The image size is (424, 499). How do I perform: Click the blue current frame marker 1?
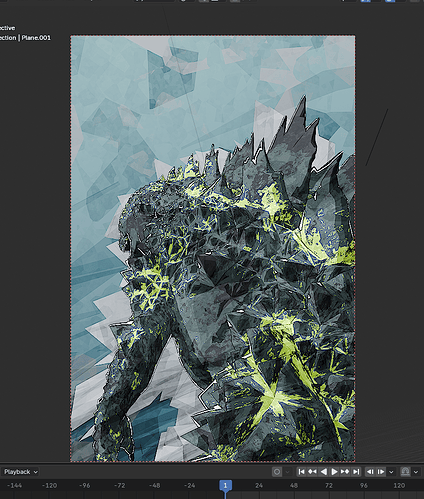pos(225,485)
